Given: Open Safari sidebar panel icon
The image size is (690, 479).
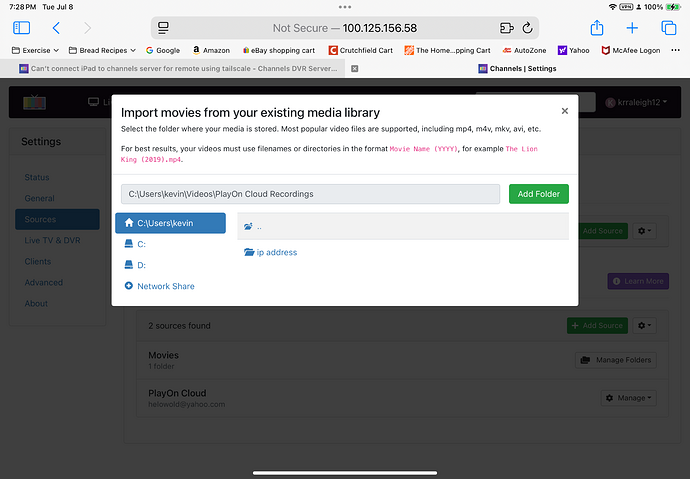Looking at the screenshot, I should 21,28.
